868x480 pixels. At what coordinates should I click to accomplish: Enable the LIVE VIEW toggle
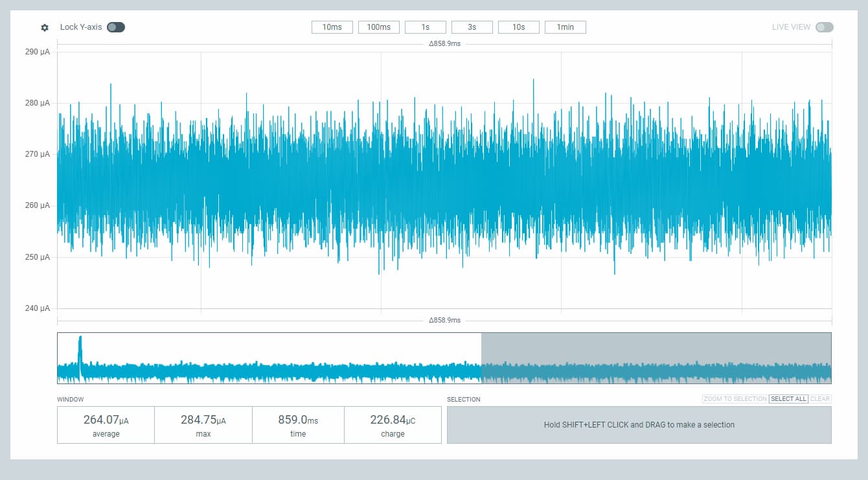pyautogui.click(x=825, y=27)
